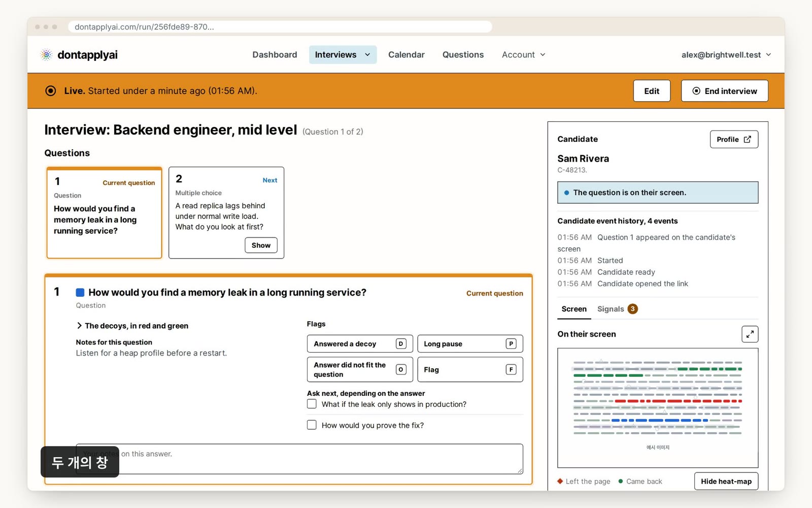Viewport: 812px width, 508px height.
Task: Expand 'The decoys, in red and green'
Action: (132, 326)
